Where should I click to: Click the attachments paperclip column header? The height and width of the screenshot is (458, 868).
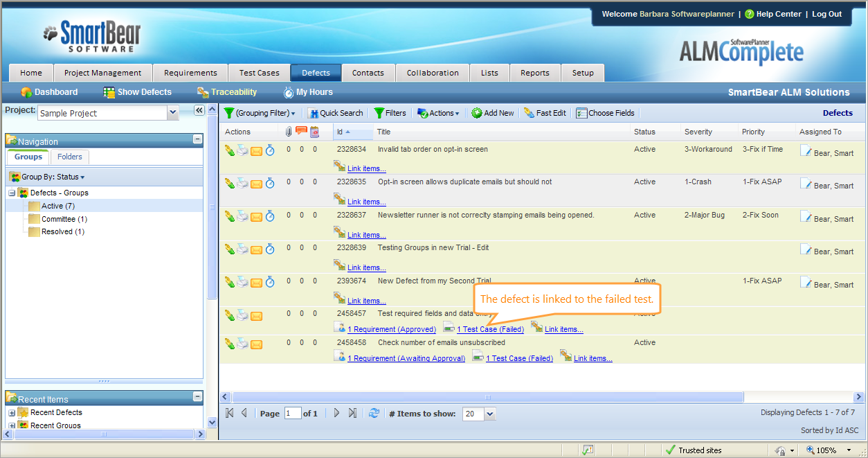pyautogui.click(x=289, y=132)
